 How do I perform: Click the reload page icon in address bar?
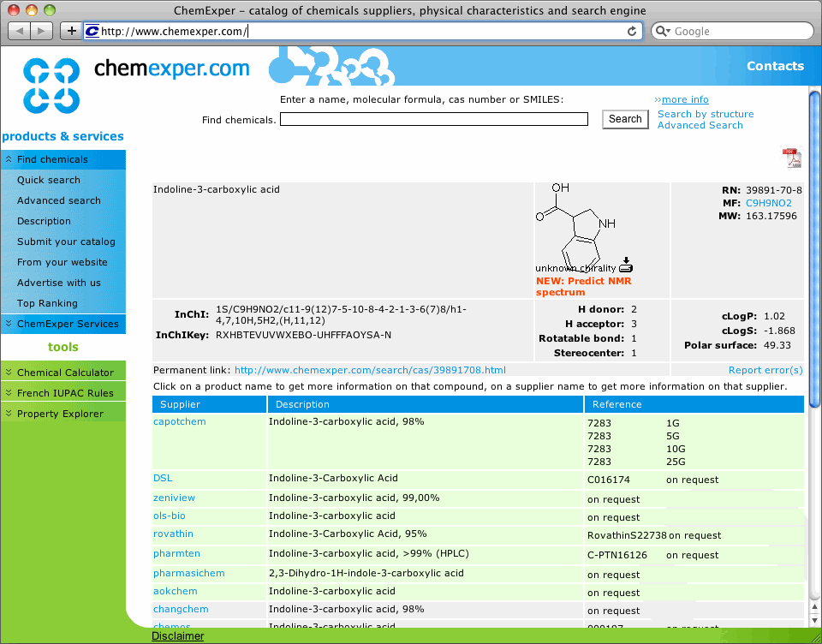pos(632,31)
